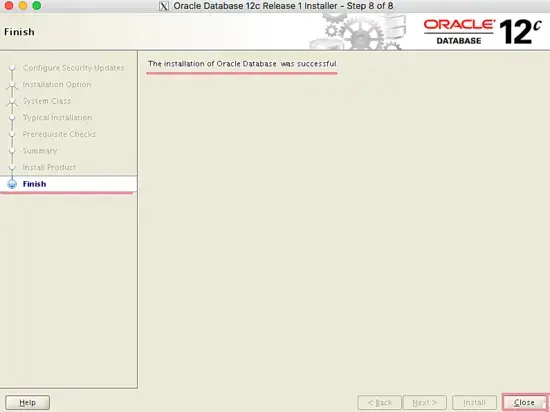This screenshot has width=550, height=412.
Task: Click the X11 icon in title bar
Action: pos(164,6)
